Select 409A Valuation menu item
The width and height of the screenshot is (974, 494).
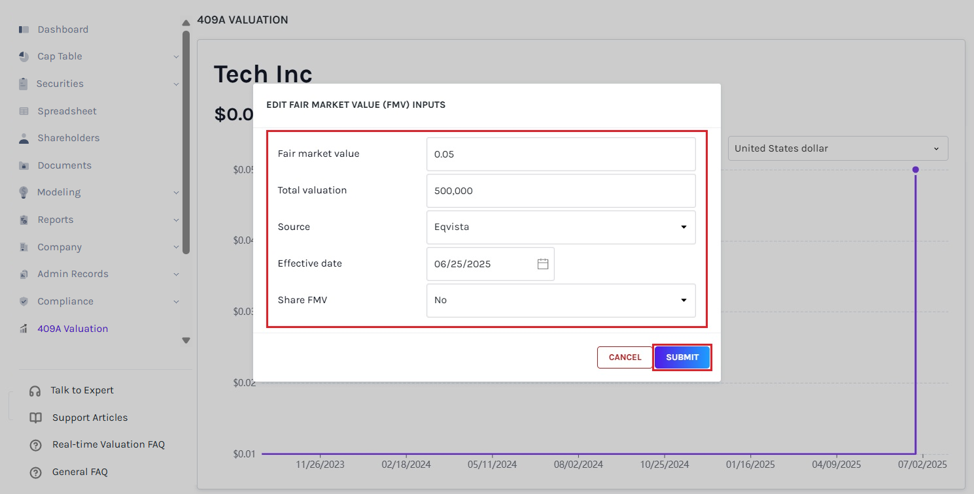point(72,329)
